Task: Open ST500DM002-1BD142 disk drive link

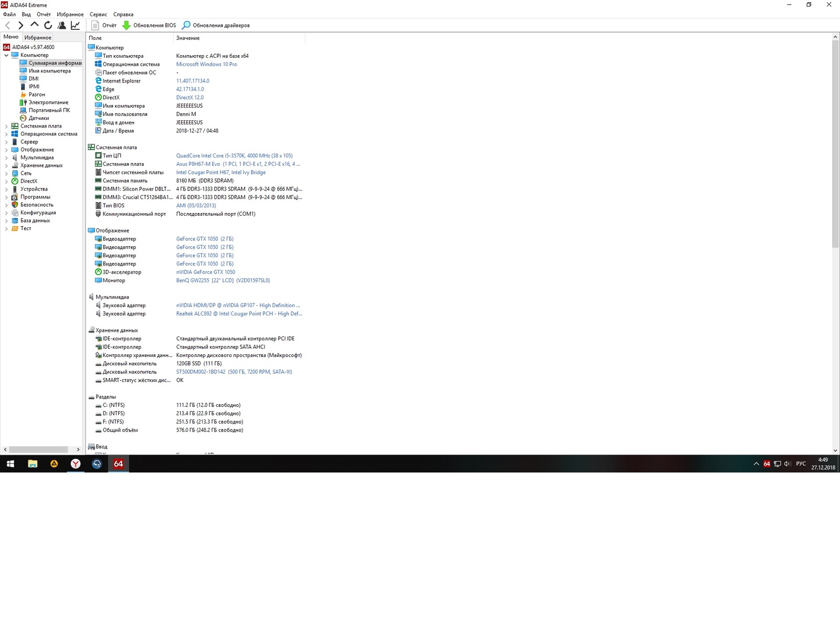Action: 234,372
